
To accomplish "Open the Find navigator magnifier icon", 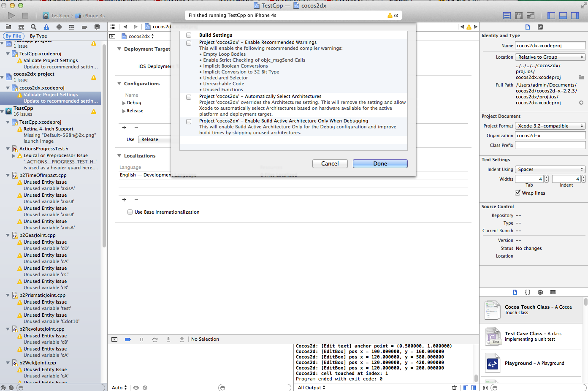I will (x=33, y=27).
